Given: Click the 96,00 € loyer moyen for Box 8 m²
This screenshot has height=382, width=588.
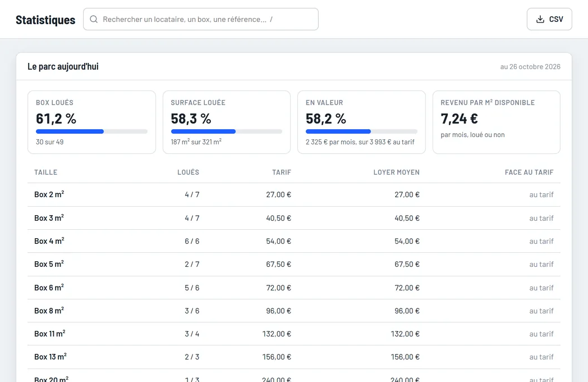Looking at the screenshot, I should click(407, 311).
